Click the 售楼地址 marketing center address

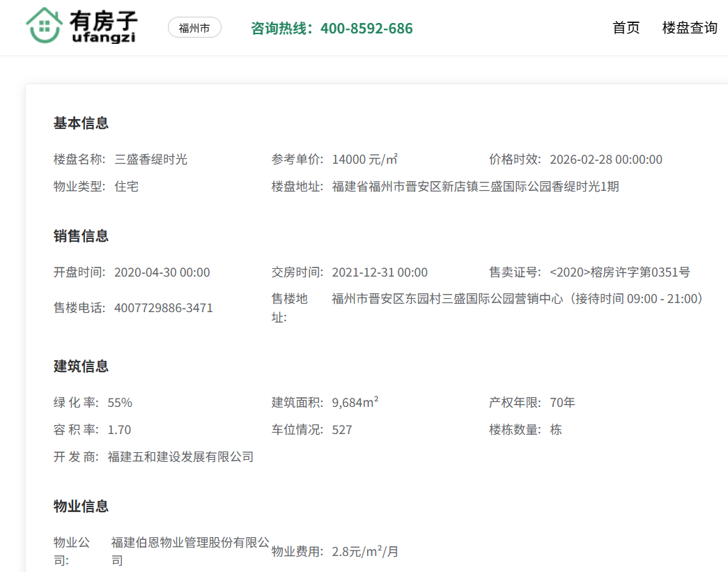point(517,299)
